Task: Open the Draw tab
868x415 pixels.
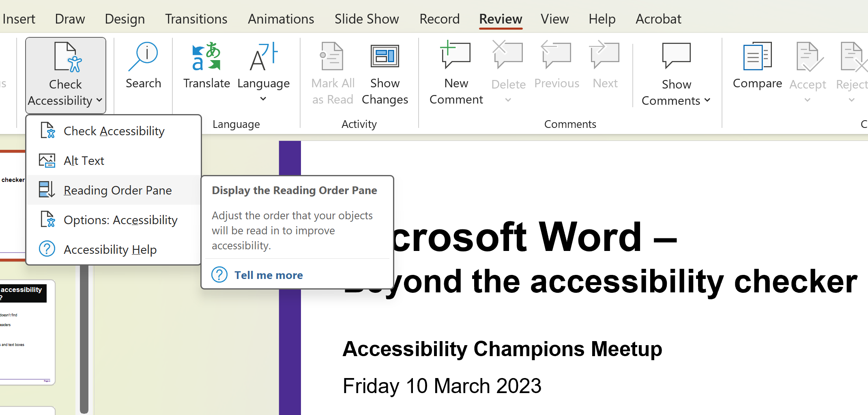Action: click(x=70, y=19)
